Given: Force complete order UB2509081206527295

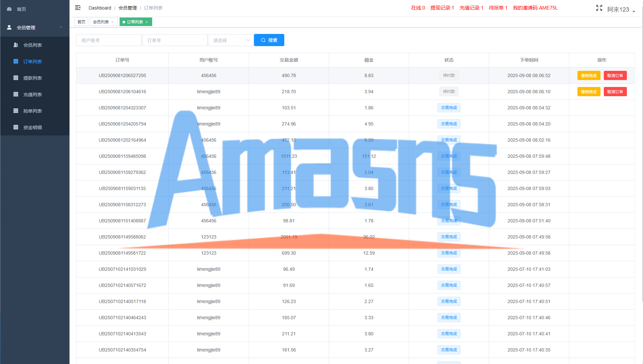Looking at the screenshot, I should click(x=588, y=76).
